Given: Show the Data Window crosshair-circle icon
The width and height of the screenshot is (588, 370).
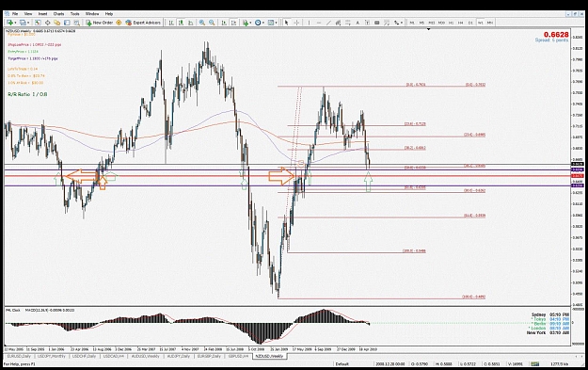Looking at the screenshot, I should (x=48, y=23).
